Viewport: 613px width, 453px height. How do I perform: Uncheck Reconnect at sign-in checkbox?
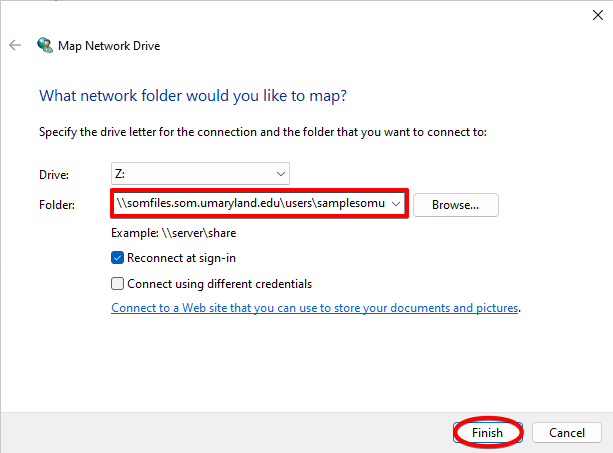tap(119, 257)
